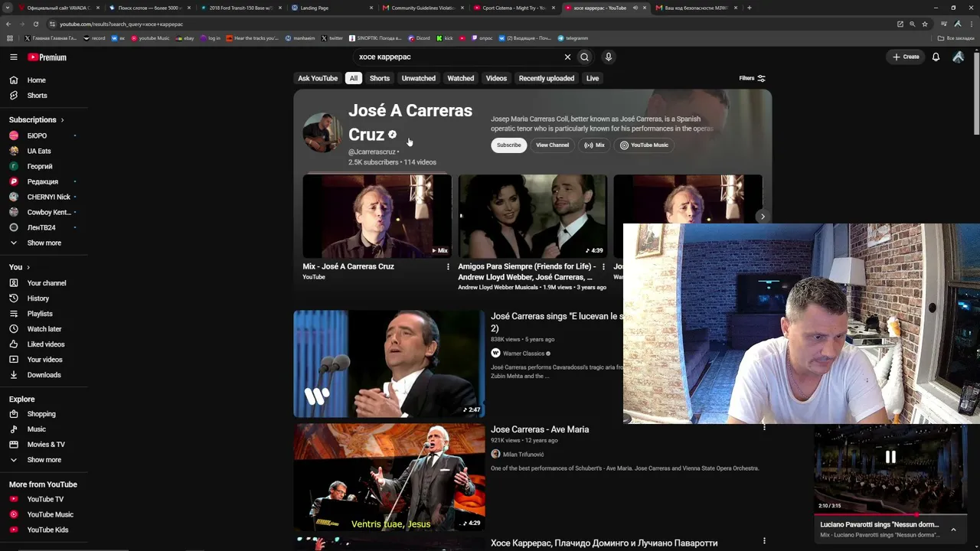
Task: Open Shorts from the sidebar
Action: click(x=37, y=96)
